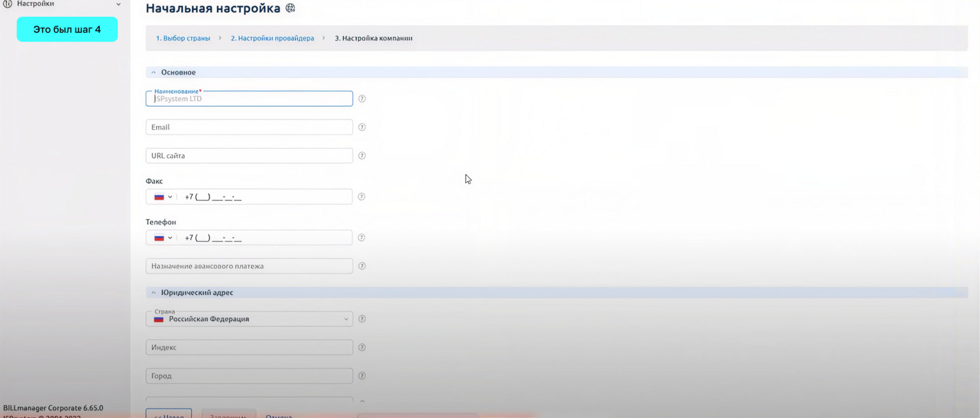Go to step 1. Выбор страны

(x=183, y=38)
